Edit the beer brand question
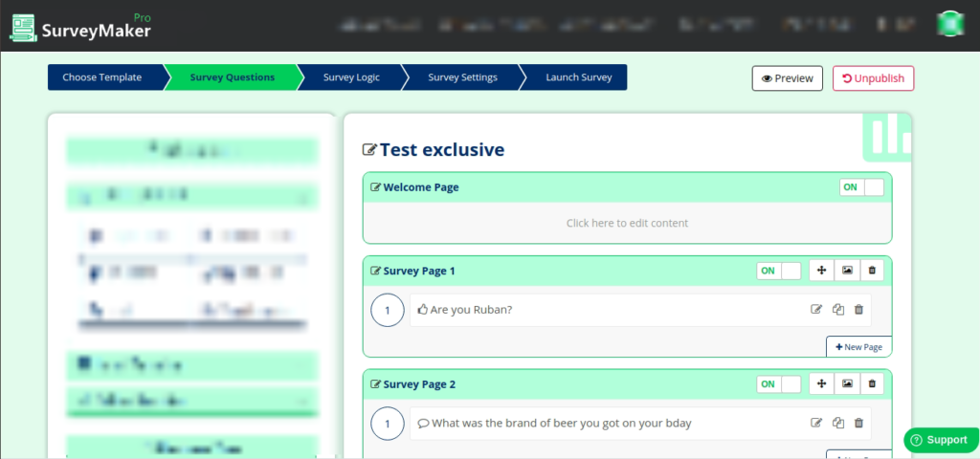Screen dimensions: 980x459 (816, 423)
